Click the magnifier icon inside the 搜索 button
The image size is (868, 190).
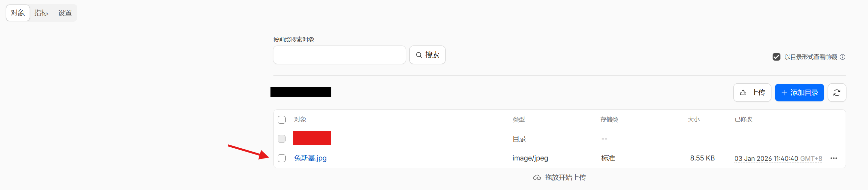(x=419, y=54)
